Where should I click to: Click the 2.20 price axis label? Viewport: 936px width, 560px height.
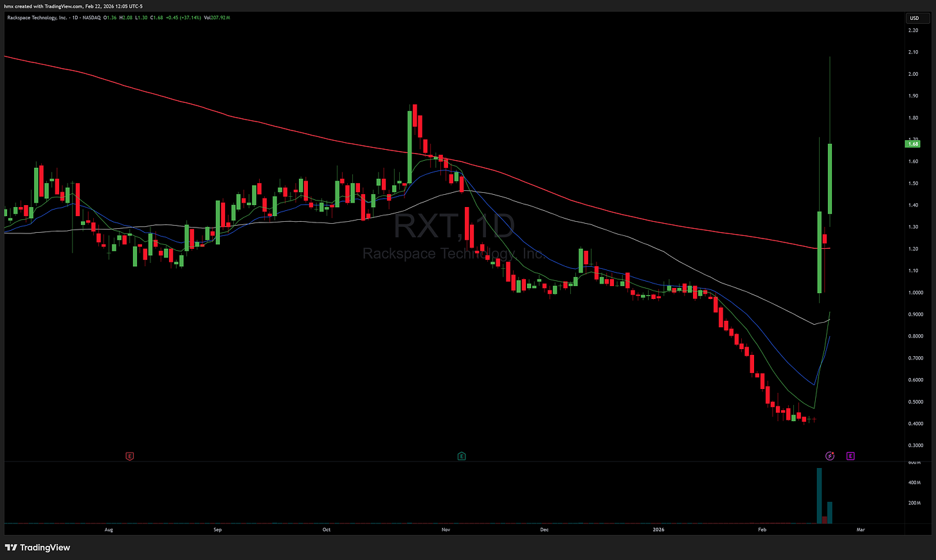913,30
